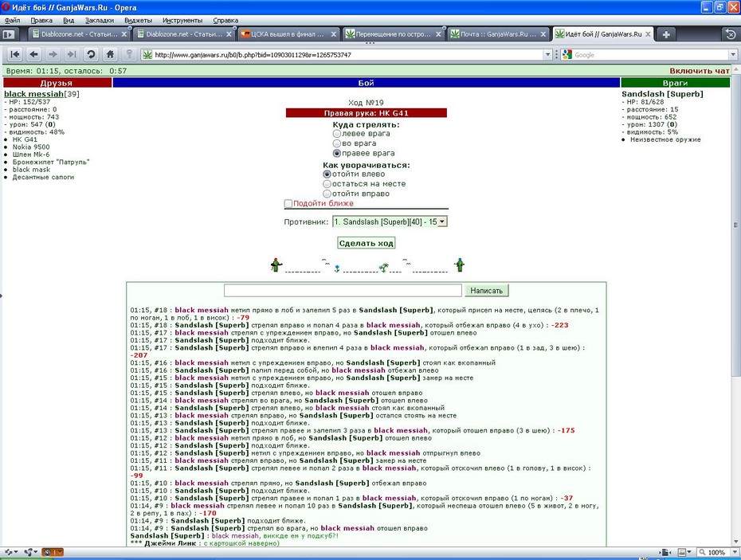The image size is (741, 560).
Task: Go to the Home page
Action: (x=110, y=54)
